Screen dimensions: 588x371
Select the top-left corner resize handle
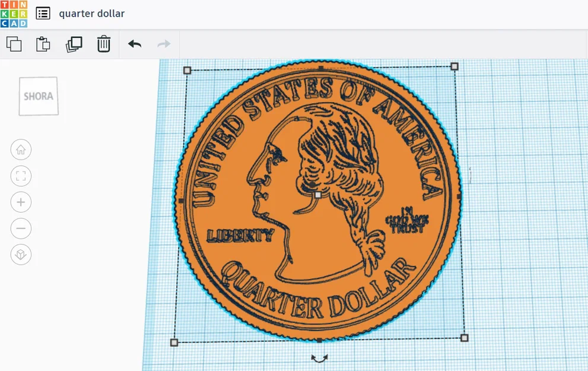click(187, 70)
